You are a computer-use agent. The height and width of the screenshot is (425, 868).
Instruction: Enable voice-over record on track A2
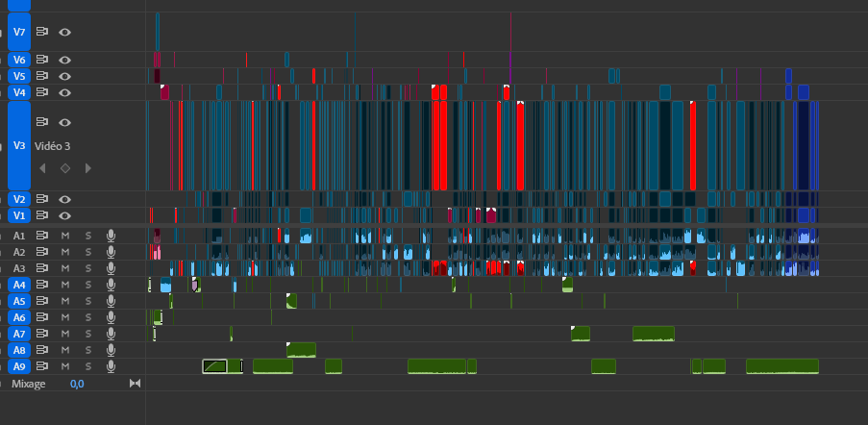111,252
